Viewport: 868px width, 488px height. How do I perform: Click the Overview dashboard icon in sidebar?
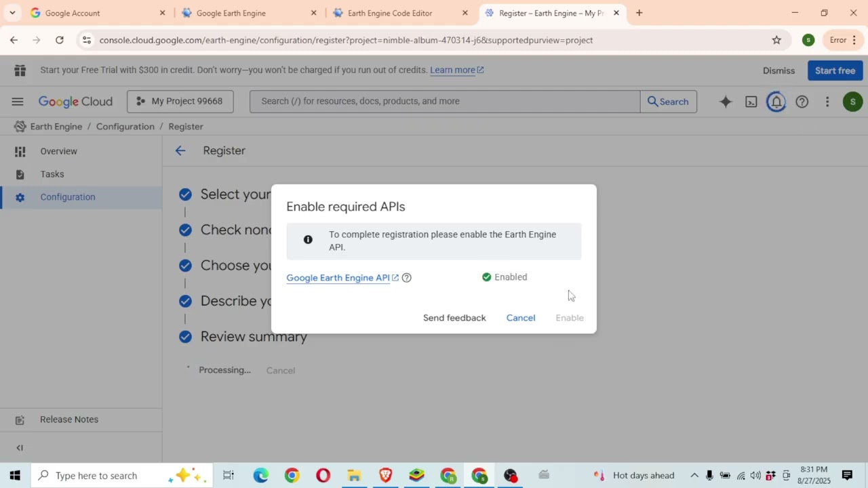point(20,152)
